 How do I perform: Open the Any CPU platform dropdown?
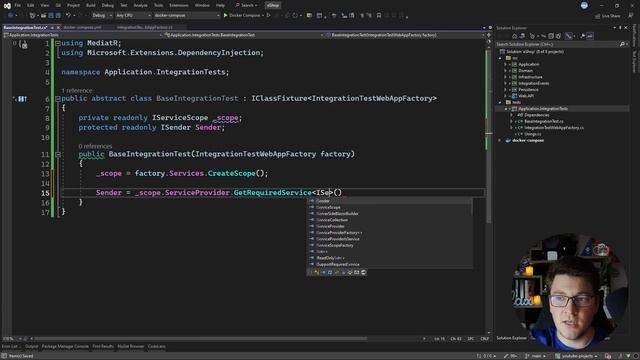pyautogui.click(x=133, y=16)
